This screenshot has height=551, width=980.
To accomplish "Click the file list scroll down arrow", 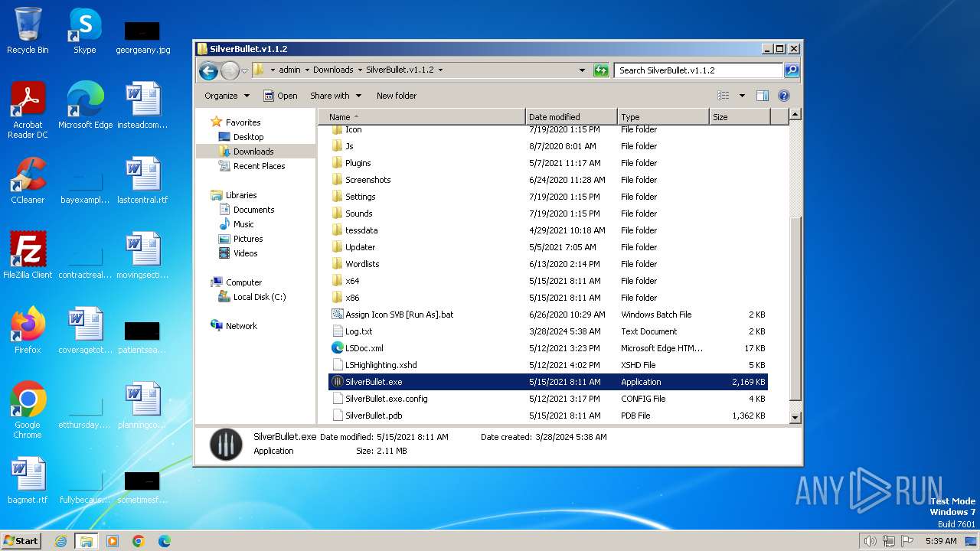I will click(x=795, y=418).
